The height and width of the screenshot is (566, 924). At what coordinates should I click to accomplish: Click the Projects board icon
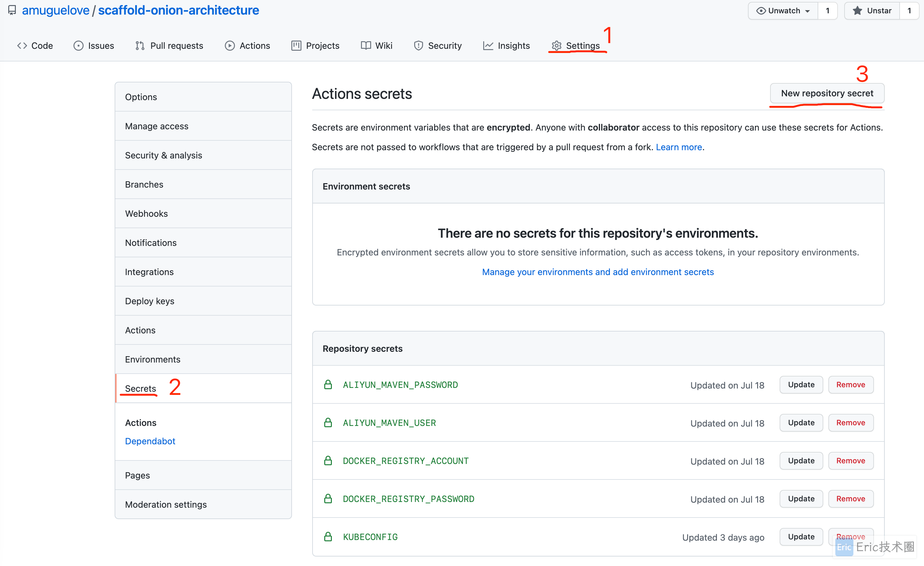[x=296, y=46]
